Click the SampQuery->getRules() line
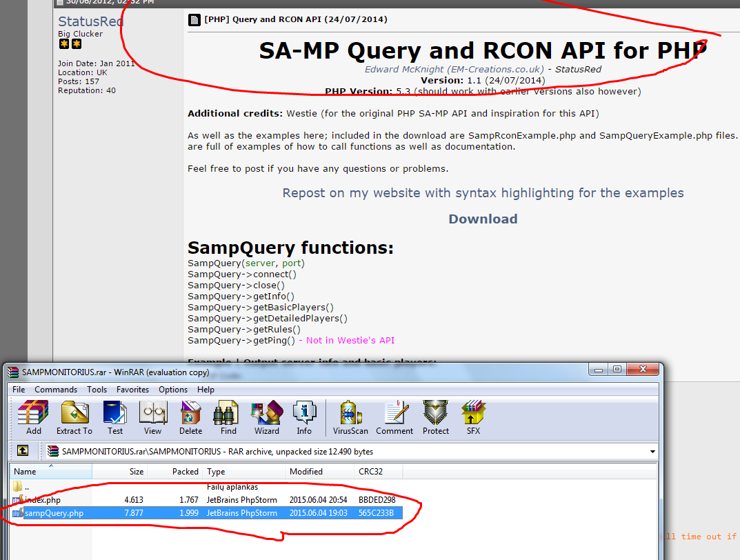Viewport: 740px width, 560px height. pos(244,329)
